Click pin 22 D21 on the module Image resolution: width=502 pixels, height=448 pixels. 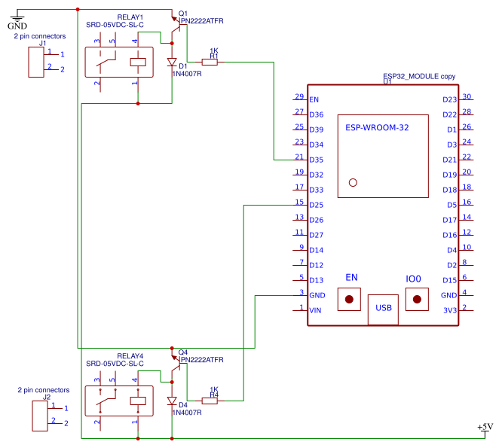pos(466,160)
